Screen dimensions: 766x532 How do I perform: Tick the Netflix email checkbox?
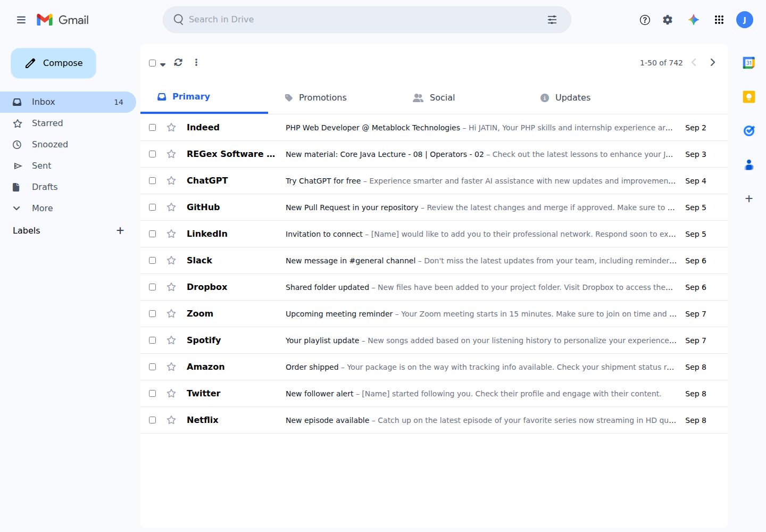(x=153, y=420)
